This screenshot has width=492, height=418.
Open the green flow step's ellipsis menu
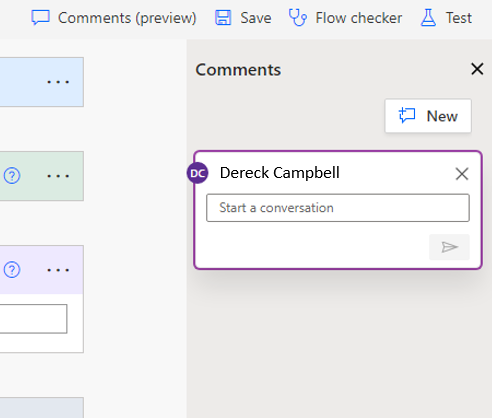tap(58, 176)
